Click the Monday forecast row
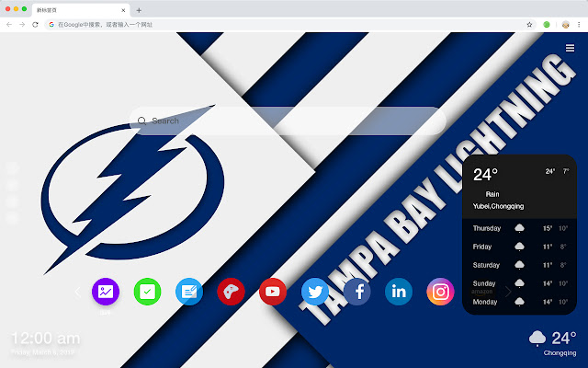588x368 pixels. (x=520, y=302)
